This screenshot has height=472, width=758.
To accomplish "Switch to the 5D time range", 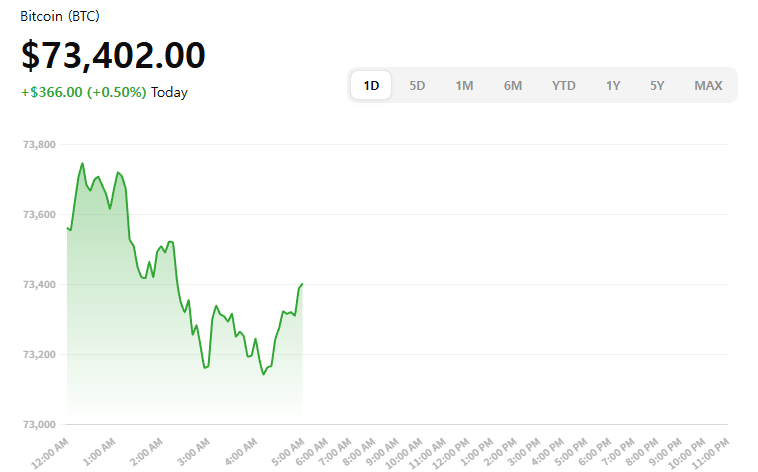I will tap(417, 86).
